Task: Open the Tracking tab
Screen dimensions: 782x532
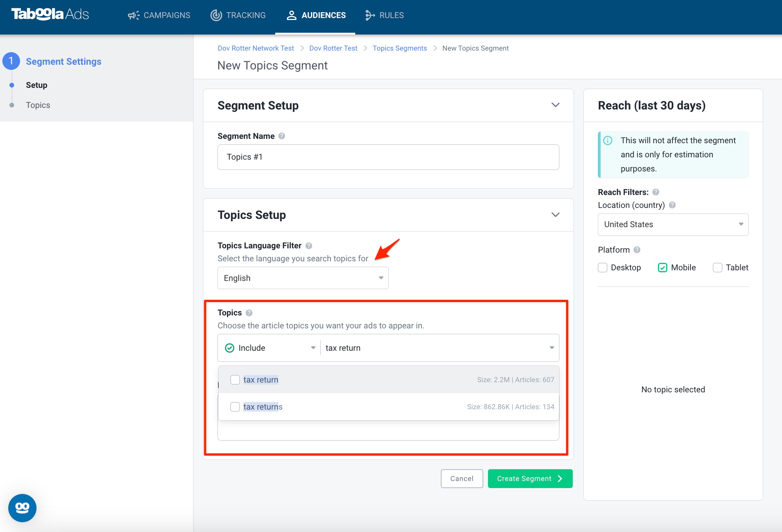Action: coord(238,15)
